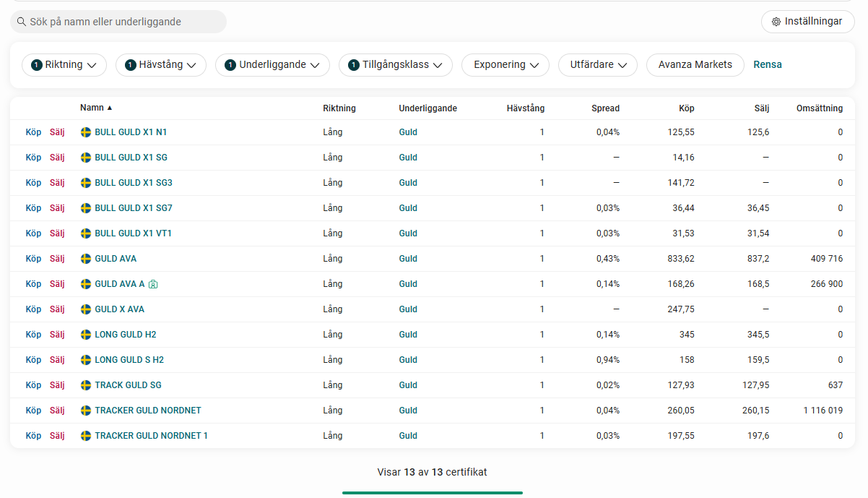Expand the Hävstång filter dropdown
This screenshot has height=498, width=868.
[x=160, y=65]
